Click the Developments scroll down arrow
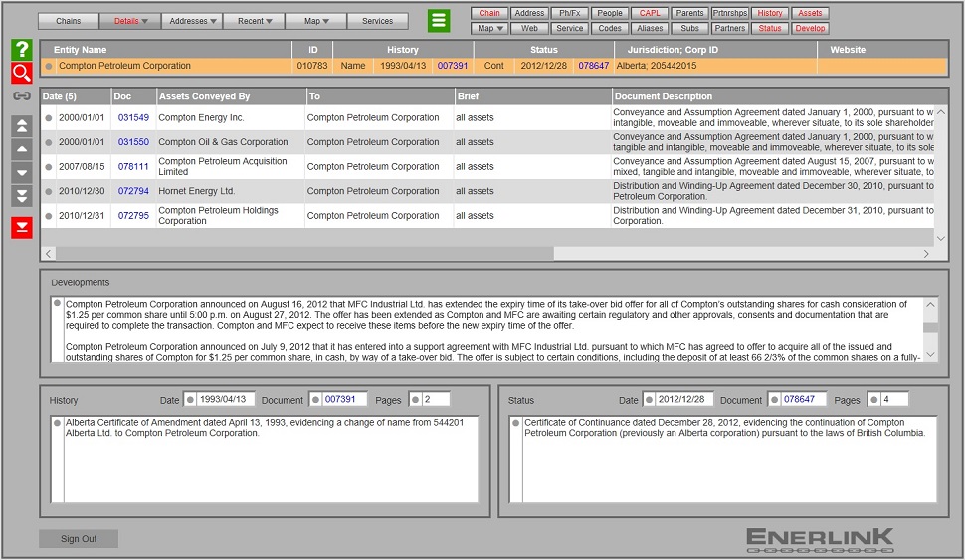 pyautogui.click(x=930, y=354)
